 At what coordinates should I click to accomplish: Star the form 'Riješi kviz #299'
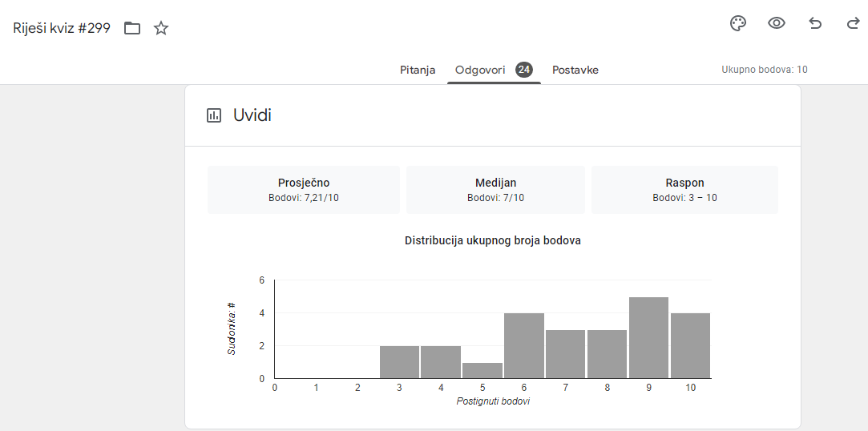tap(161, 28)
